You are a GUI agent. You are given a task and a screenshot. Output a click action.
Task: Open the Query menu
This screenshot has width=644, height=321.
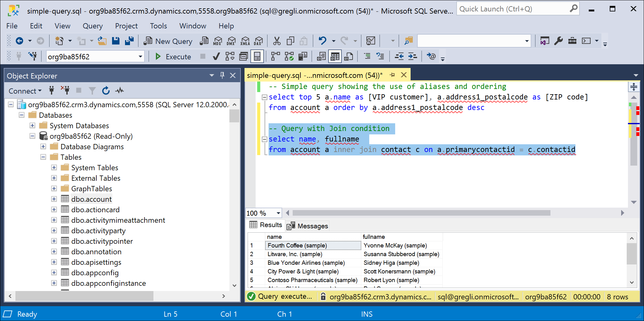tap(92, 26)
